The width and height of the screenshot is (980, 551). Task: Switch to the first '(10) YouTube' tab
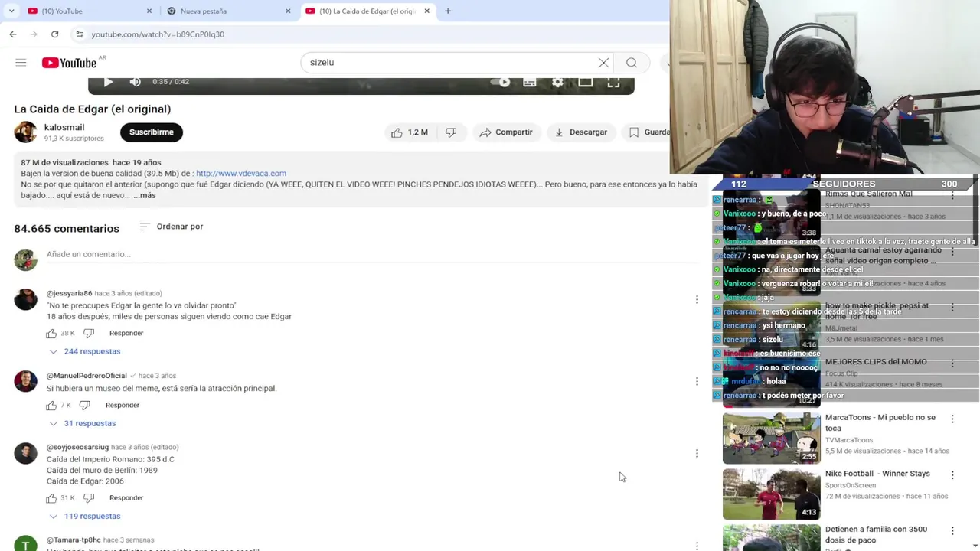point(84,11)
